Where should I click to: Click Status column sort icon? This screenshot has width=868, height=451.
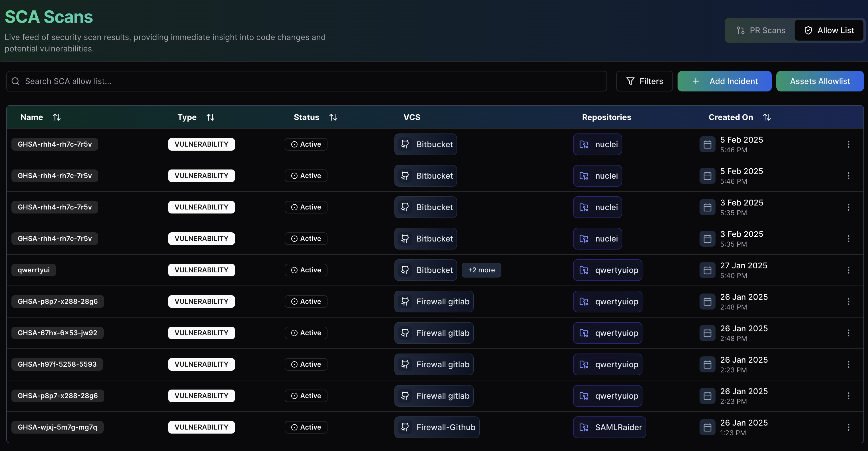pyautogui.click(x=333, y=117)
